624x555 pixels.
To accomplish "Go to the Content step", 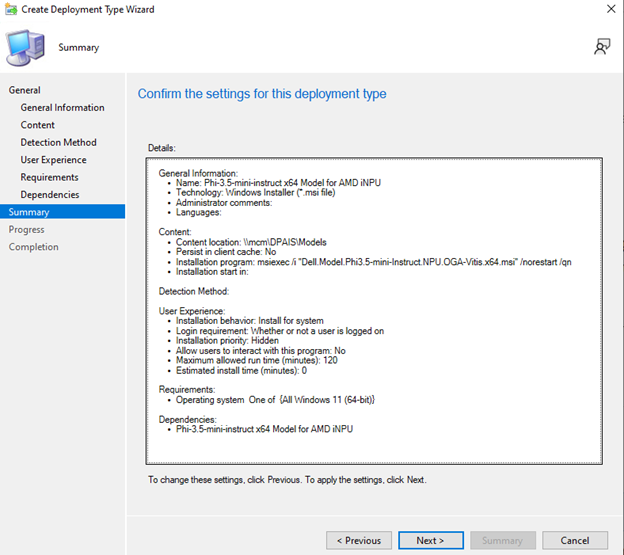I will coord(38,125).
